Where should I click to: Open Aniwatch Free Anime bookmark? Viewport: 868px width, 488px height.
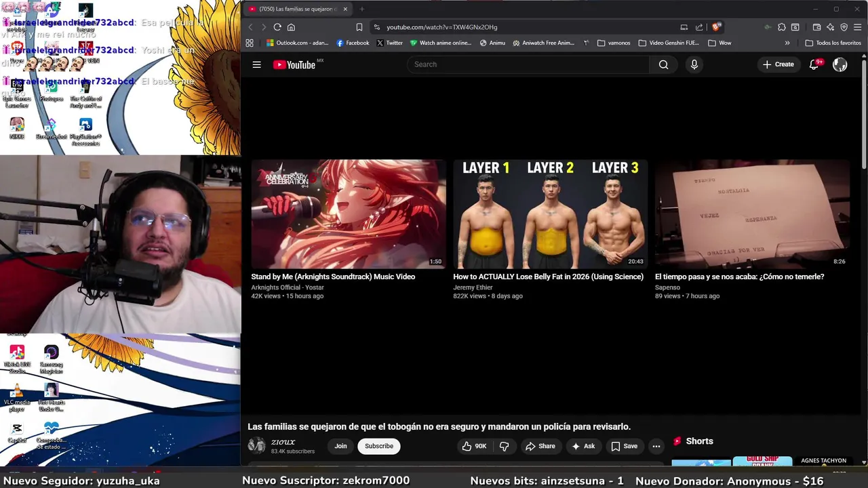[544, 43]
